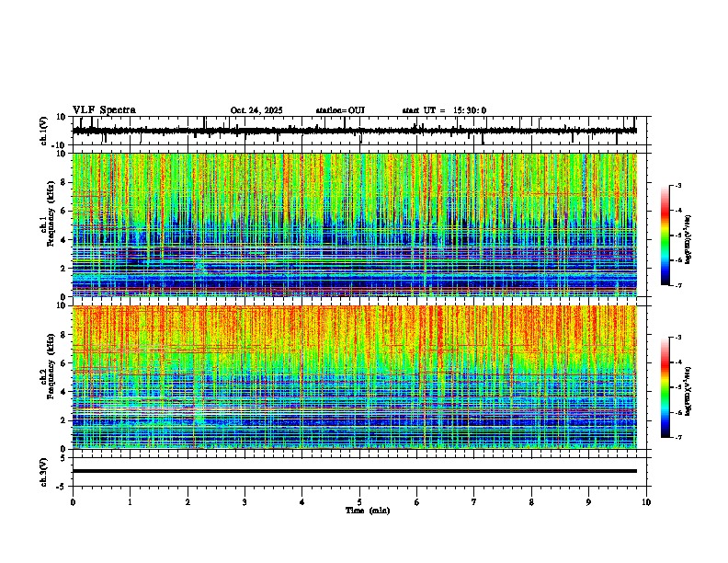Select the date text "Oct. 24, 2025"
The image size is (728, 563).
256,110
